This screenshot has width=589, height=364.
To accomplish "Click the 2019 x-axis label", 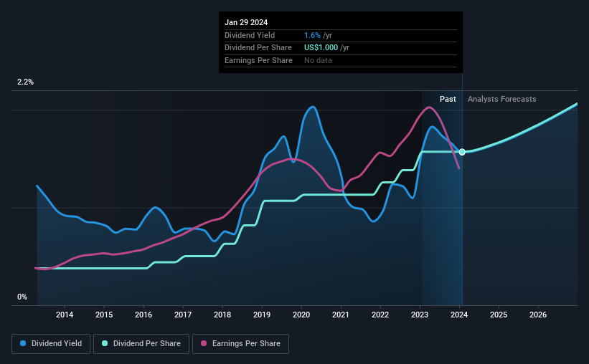I will pos(262,315).
